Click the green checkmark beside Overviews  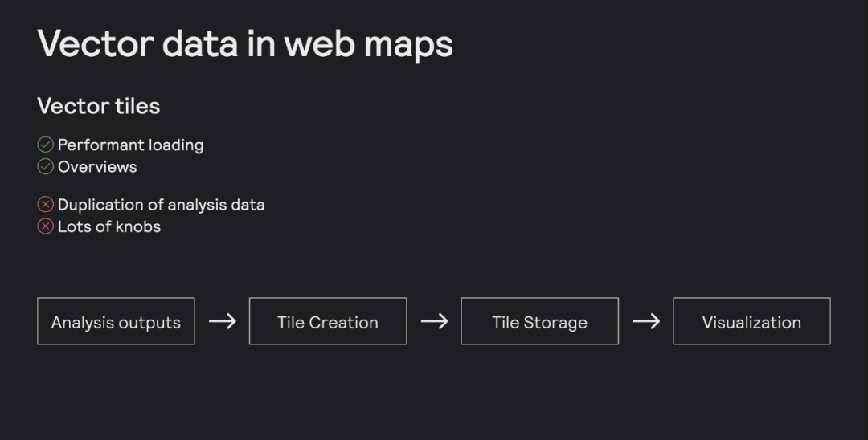(46, 167)
